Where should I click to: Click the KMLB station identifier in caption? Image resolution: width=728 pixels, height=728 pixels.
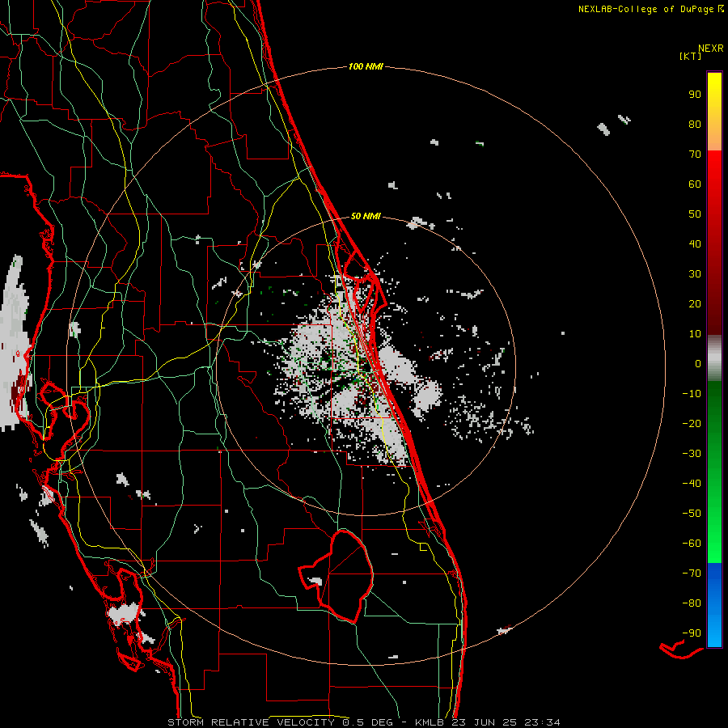pos(430,722)
